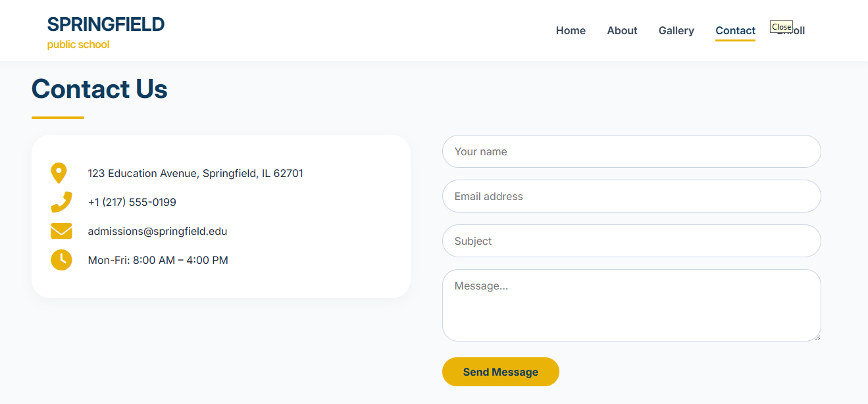The image size is (868, 404).
Task: Click the admissions@springfield.edu email text
Action: coord(157,232)
